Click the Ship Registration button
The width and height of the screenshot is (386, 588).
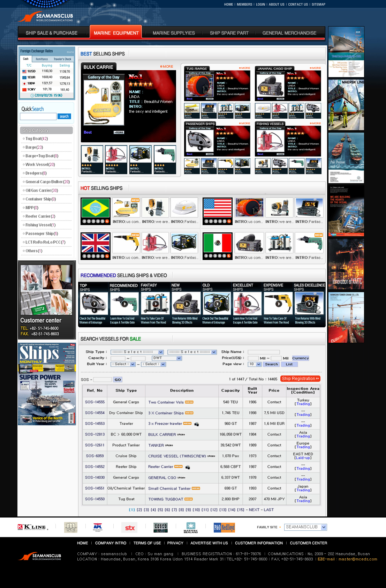click(300, 379)
